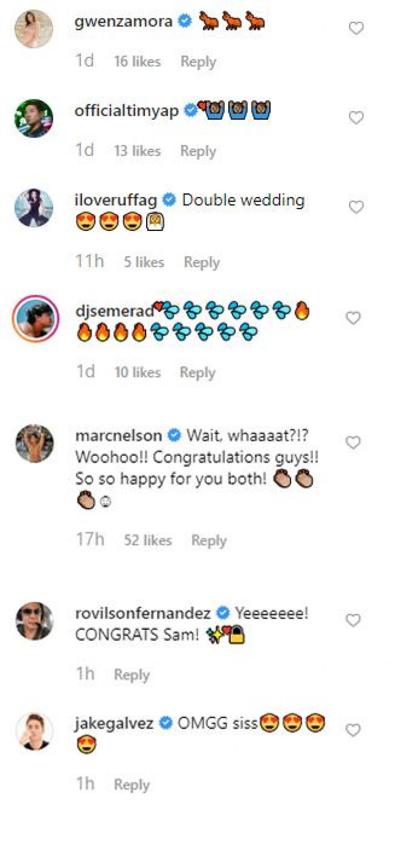Like gwenzamora's comment with the heart

tap(356, 28)
